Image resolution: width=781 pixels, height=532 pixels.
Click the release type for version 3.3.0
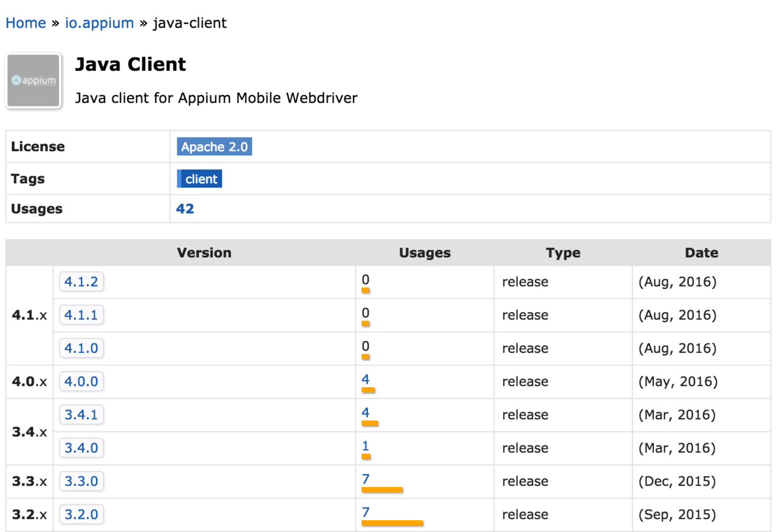[525, 482]
